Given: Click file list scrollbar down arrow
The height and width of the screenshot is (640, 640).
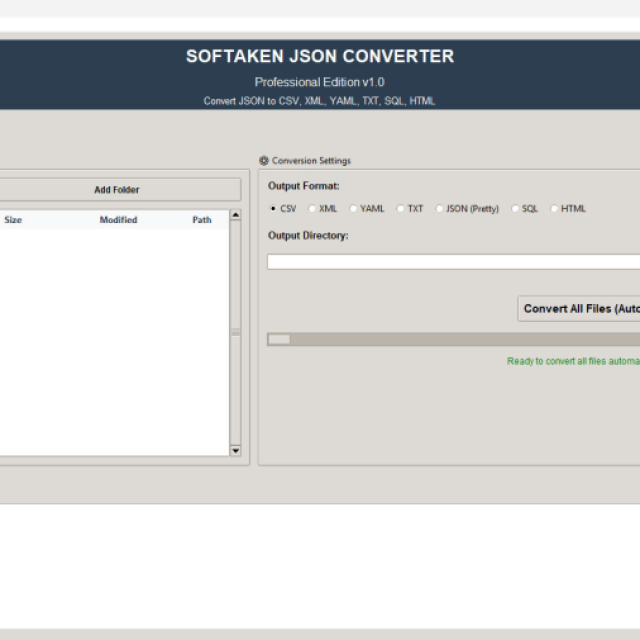Looking at the screenshot, I should [x=236, y=451].
